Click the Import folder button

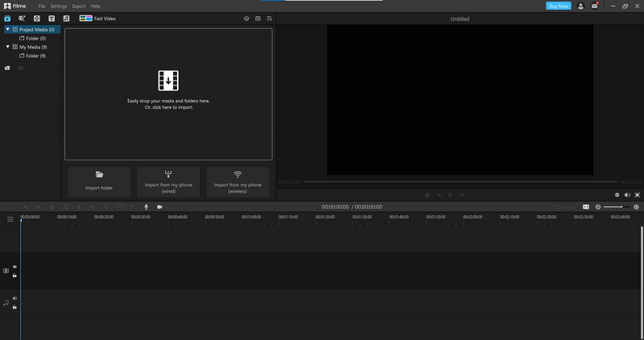99,182
